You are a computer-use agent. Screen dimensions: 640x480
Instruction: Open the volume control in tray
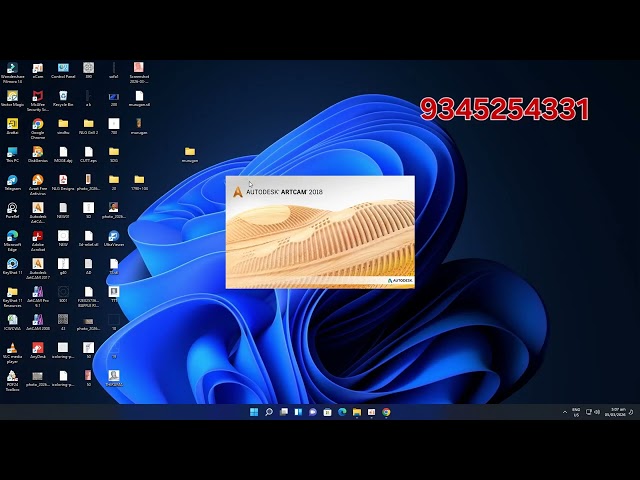(x=597, y=412)
